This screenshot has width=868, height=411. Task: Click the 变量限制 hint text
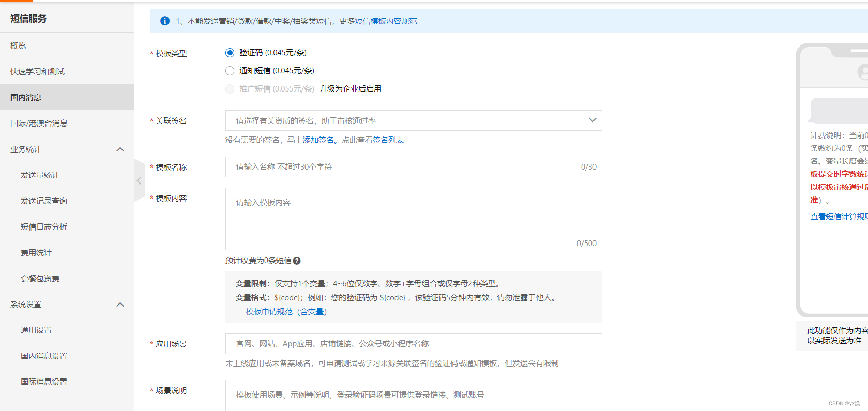(368, 284)
